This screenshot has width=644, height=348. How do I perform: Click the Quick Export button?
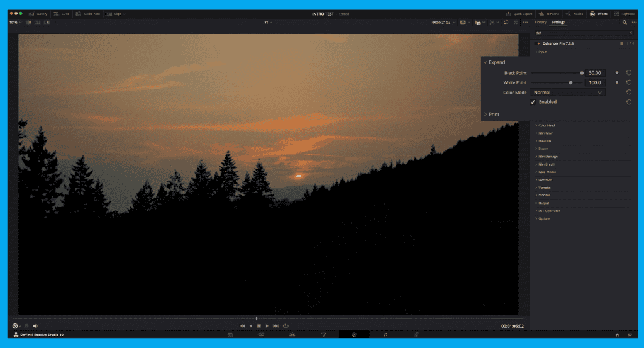tap(519, 13)
